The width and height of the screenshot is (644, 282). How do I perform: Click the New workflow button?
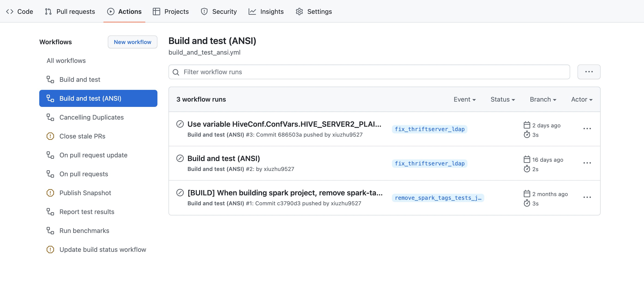coord(132,42)
